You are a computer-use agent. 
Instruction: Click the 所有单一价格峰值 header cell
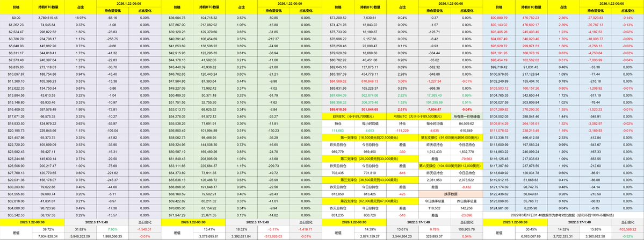click(466, 115)
